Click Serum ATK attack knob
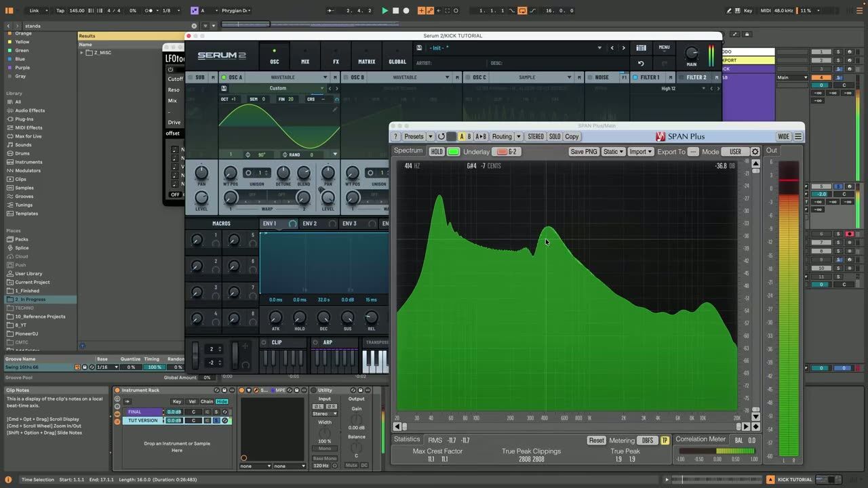Screen dimensions: 868x488 275,318
